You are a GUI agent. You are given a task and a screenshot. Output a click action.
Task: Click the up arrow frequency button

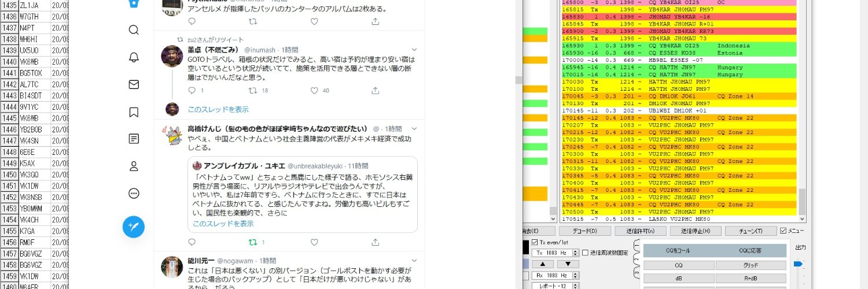(543, 264)
